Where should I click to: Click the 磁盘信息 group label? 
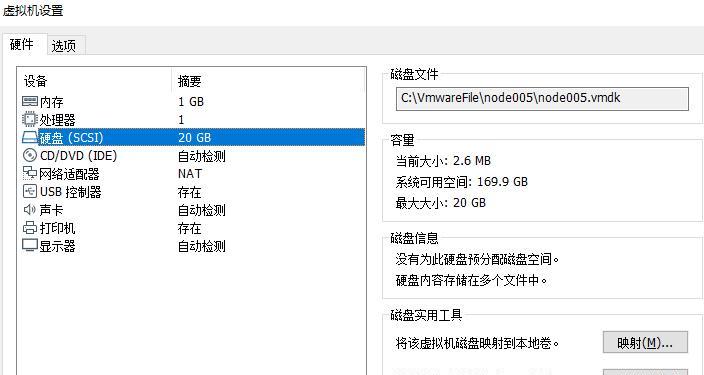[x=414, y=238]
